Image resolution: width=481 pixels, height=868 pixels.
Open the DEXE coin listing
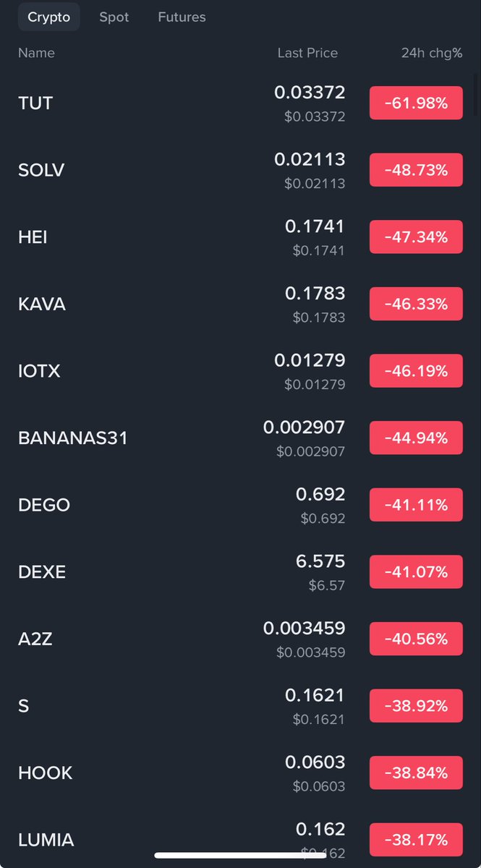(42, 572)
